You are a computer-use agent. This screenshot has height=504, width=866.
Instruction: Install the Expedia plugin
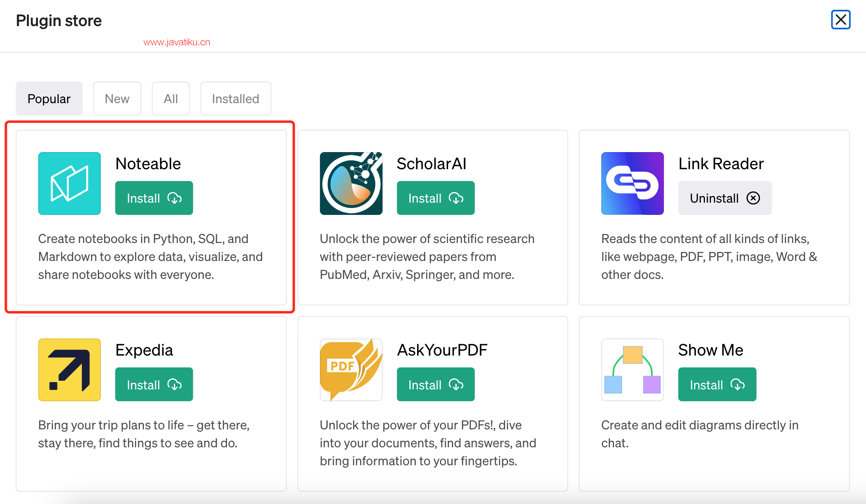pyautogui.click(x=154, y=385)
